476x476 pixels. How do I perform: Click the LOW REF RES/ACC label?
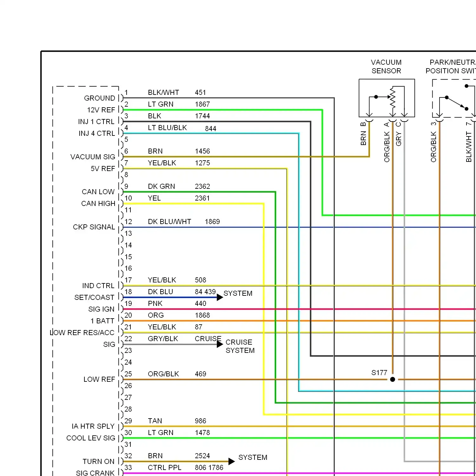(x=82, y=333)
